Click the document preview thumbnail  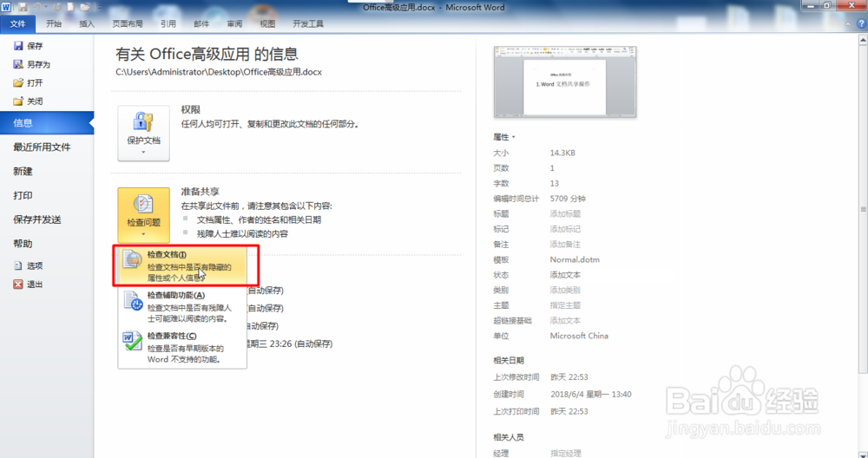click(x=565, y=82)
